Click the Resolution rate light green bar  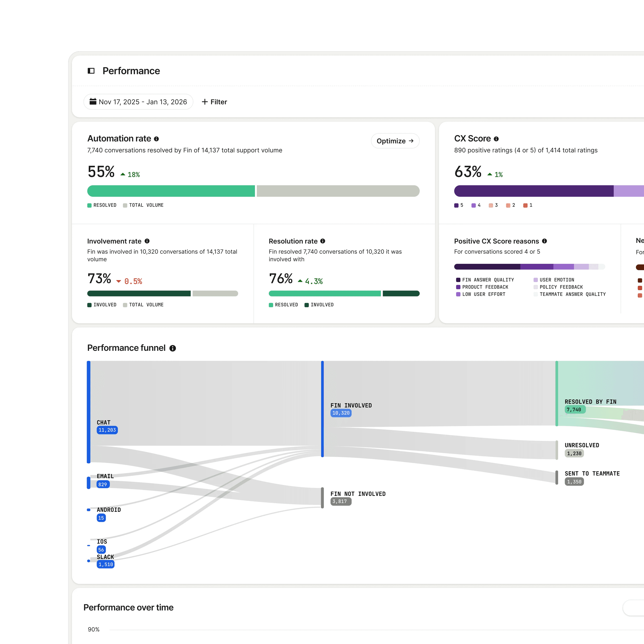click(325, 294)
